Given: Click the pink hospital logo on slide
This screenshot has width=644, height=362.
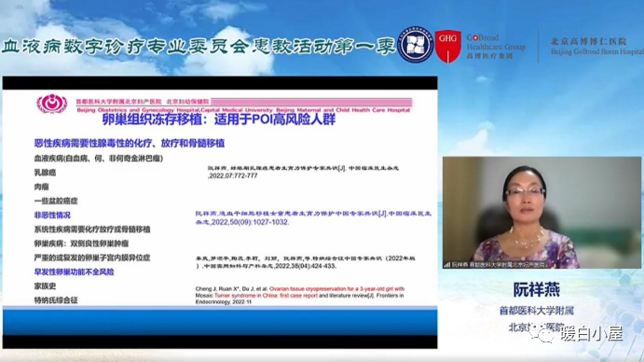Looking at the screenshot, I should coord(52,104).
